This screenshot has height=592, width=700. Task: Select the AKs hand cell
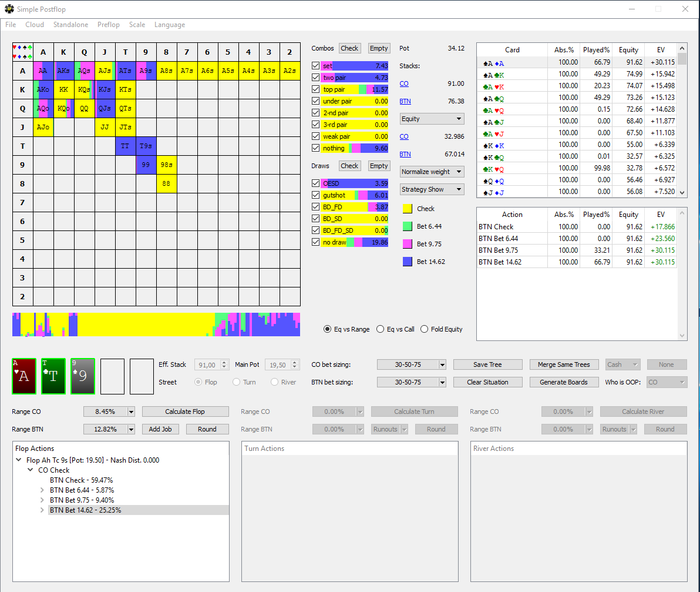point(64,71)
